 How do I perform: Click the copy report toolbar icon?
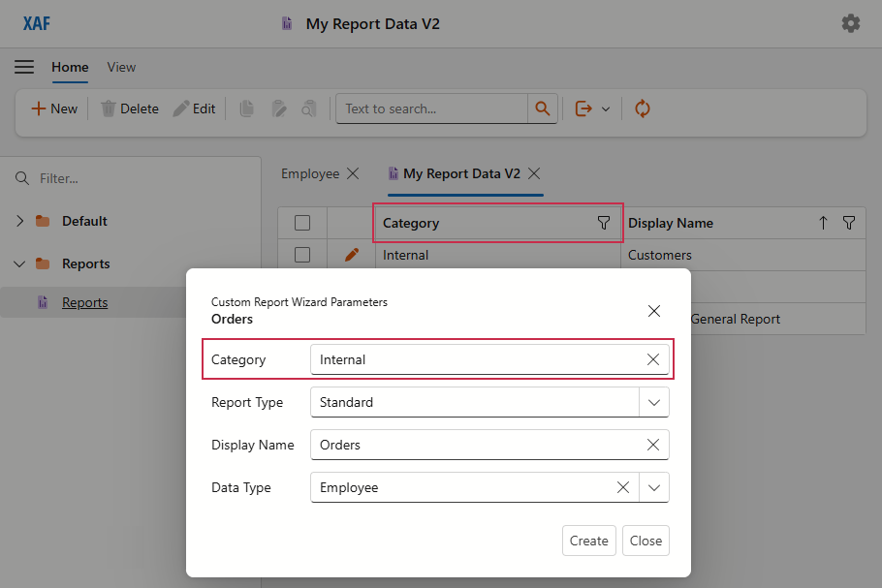click(246, 108)
